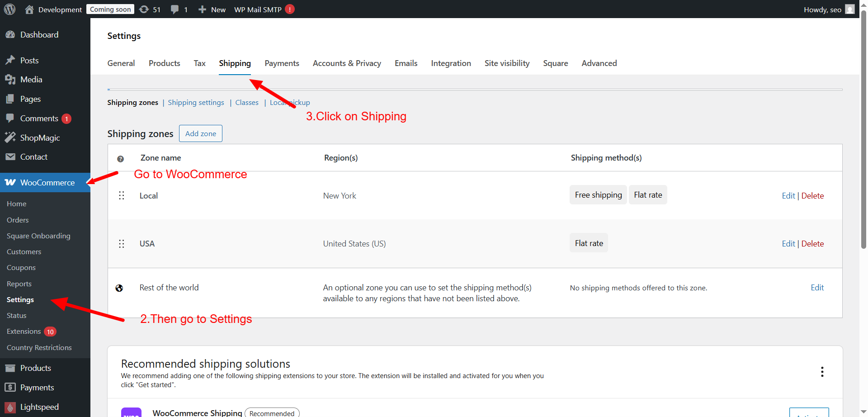Click the Flat rate method of USA zone
This screenshot has width=868, height=417.
(x=589, y=243)
